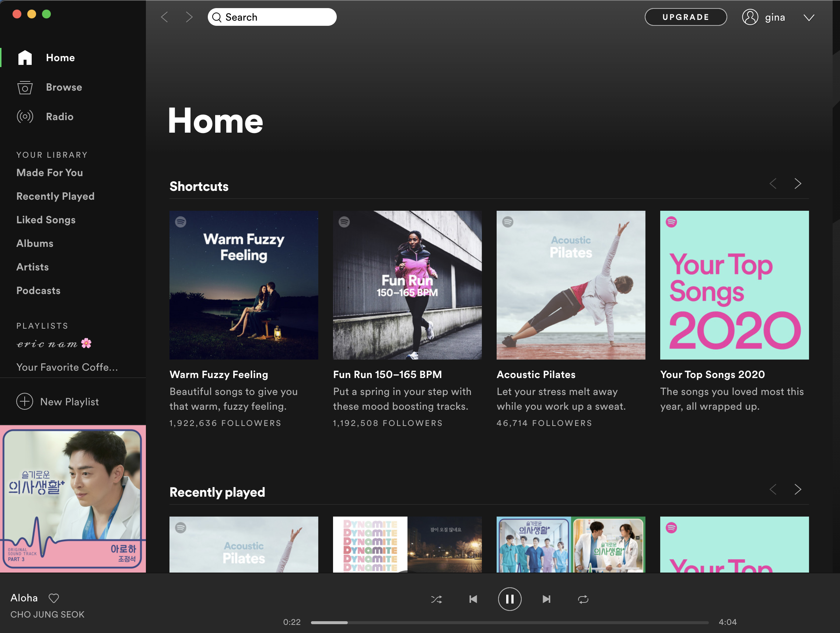The width and height of the screenshot is (840, 633).
Task: Click New Playlist label
Action: 70,402
